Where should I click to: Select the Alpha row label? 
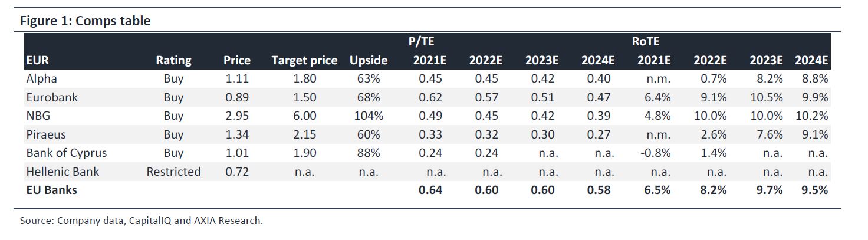pyautogui.click(x=42, y=78)
